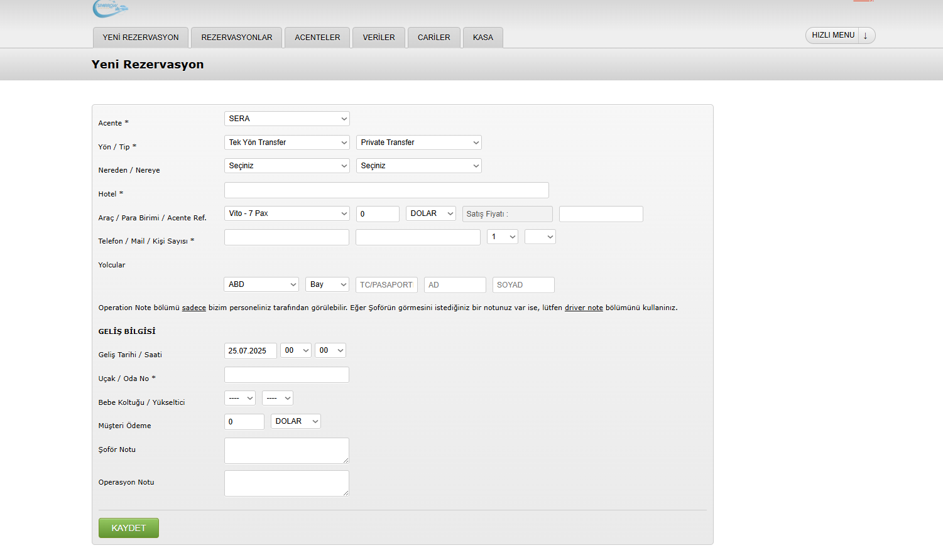Screen dimensions: 943x560
Task: Click the 'Yeni Rezervasyon' page heading
Action: [148, 64]
